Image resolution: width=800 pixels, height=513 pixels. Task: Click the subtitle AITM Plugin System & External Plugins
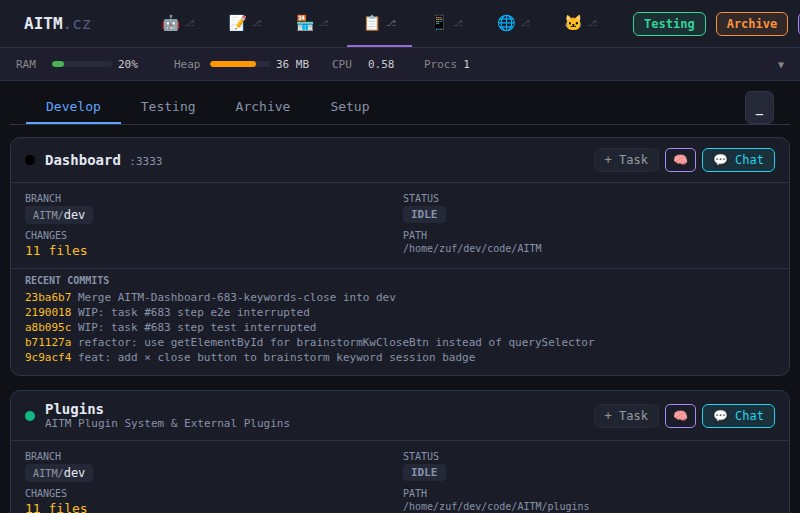pyautogui.click(x=167, y=424)
